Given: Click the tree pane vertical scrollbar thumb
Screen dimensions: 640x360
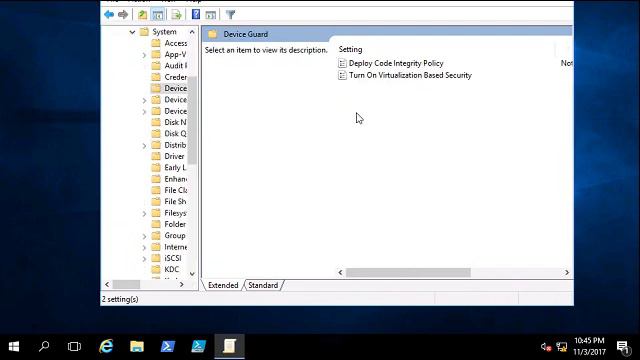Looking at the screenshot, I should (192, 120).
